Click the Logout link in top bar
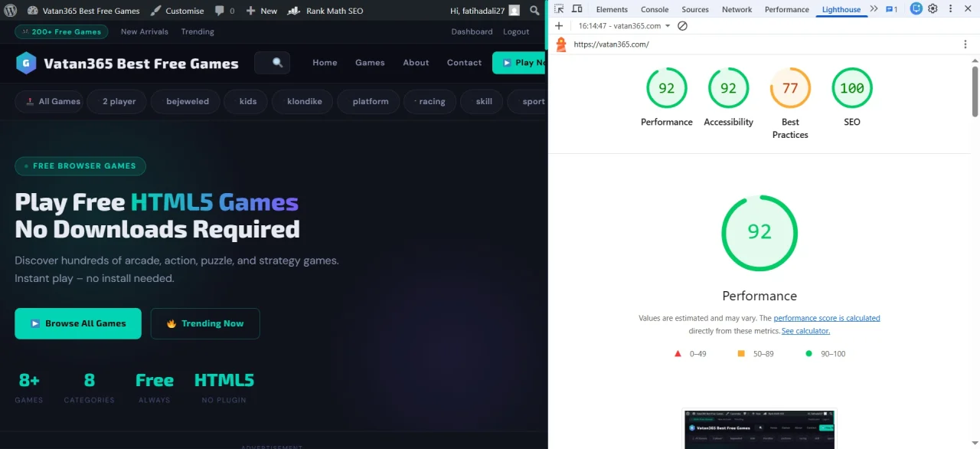Viewport: 980px width, 449px height. (516, 31)
